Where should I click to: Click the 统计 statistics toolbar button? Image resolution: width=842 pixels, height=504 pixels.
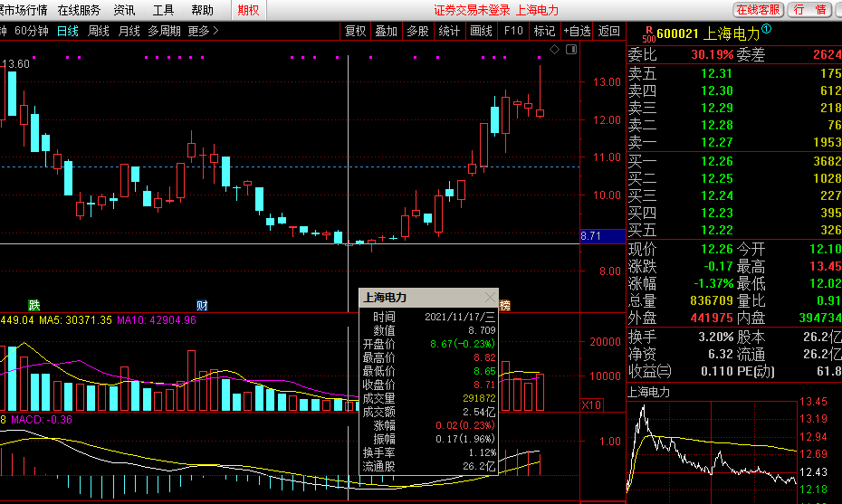pyautogui.click(x=449, y=31)
